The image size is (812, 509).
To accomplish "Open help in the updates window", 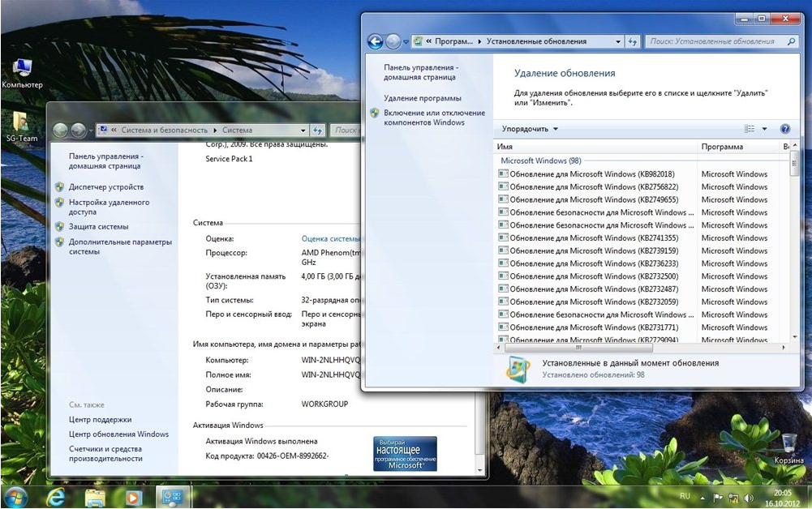I will 785,129.
